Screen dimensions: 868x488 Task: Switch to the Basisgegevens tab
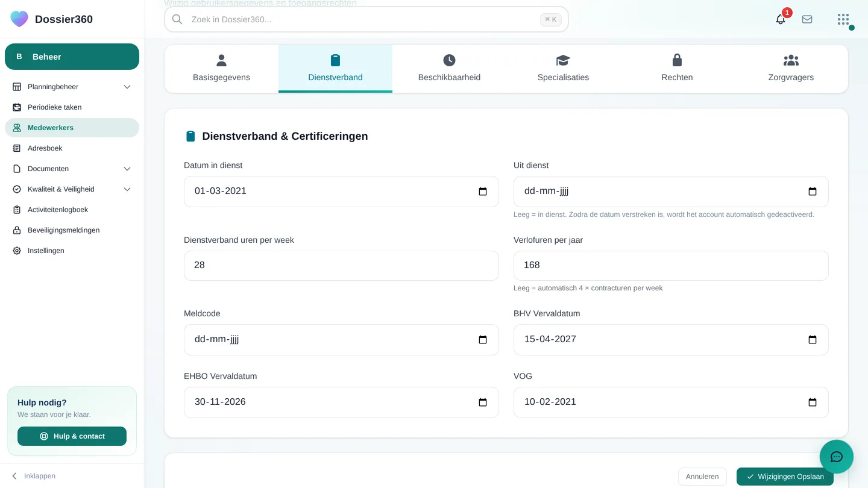coord(221,69)
